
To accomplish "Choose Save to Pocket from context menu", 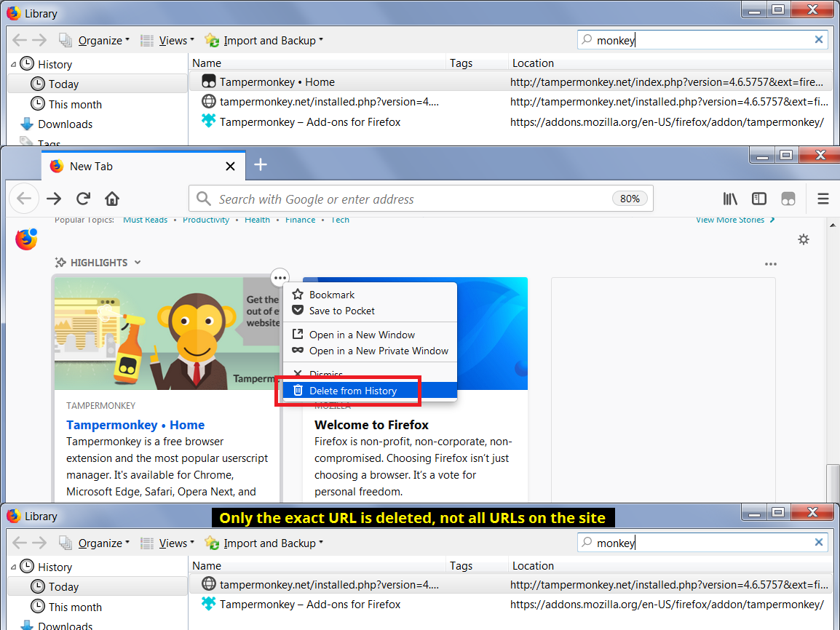I will 341,311.
